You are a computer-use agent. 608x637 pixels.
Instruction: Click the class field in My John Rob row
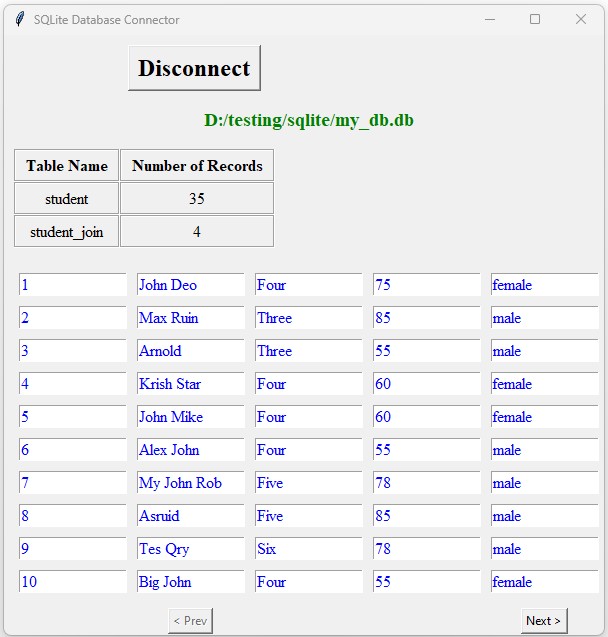pyautogui.click(x=309, y=483)
